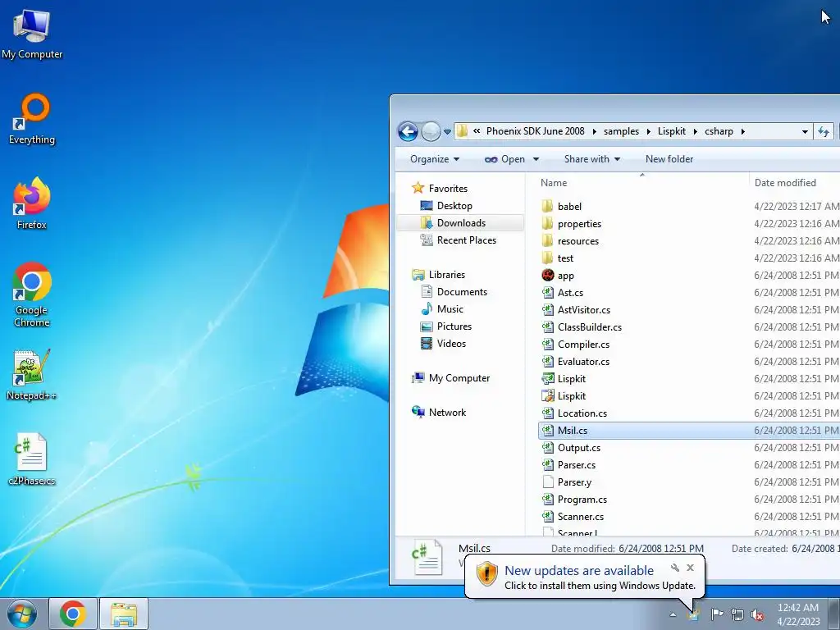This screenshot has height=630, width=840.
Task: Open address bar previous locations dropdown
Action: coord(805,132)
